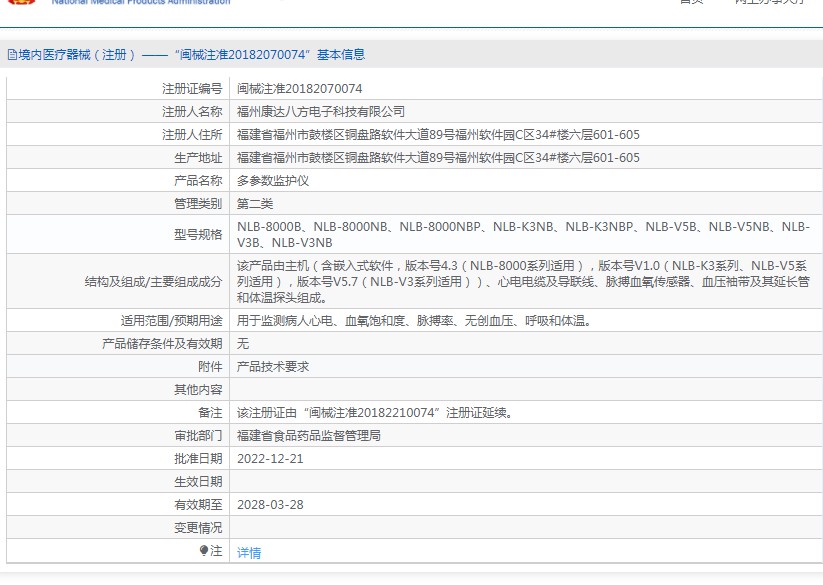Select the approval date 2022-12-21
Viewport: 823px width, 585px height.
(x=270, y=459)
